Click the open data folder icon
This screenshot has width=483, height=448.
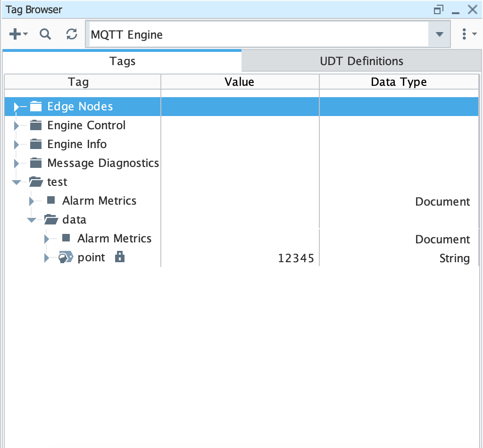coord(51,220)
